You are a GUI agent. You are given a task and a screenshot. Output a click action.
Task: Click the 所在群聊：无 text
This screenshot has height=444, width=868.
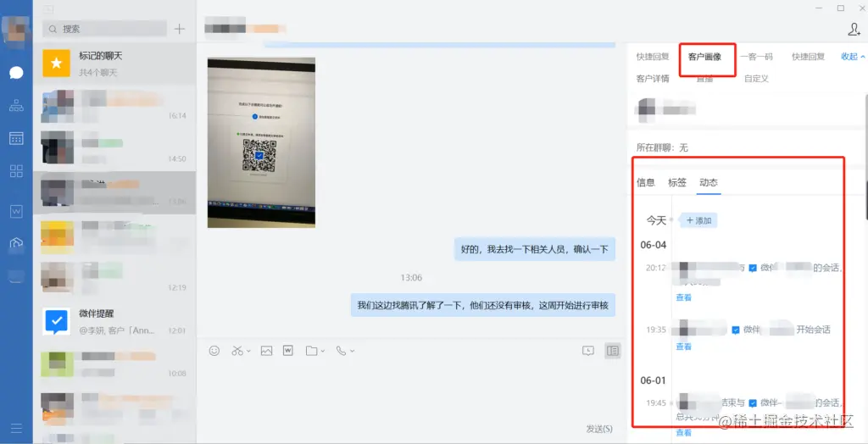pyautogui.click(x=662, y=147)
